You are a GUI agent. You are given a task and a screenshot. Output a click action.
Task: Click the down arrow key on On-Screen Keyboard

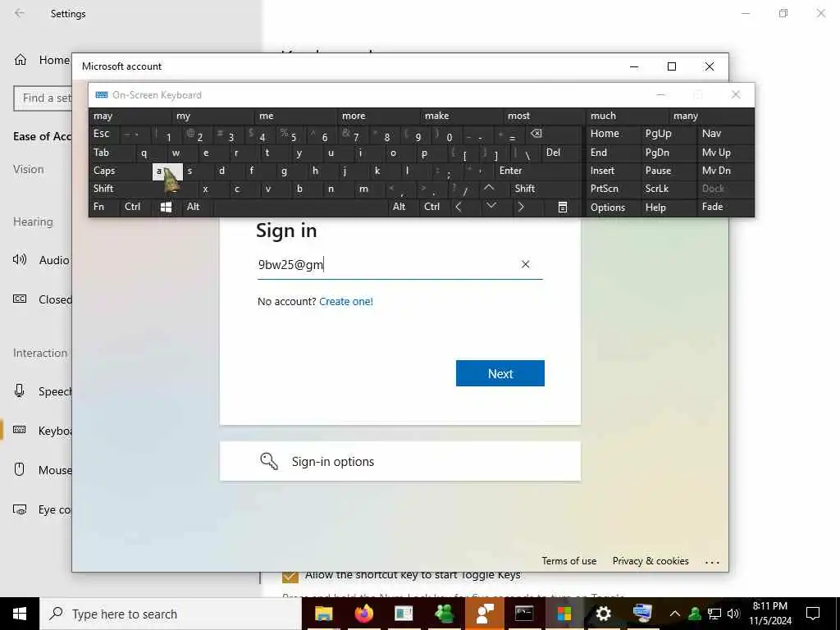[x=491, y=206]
